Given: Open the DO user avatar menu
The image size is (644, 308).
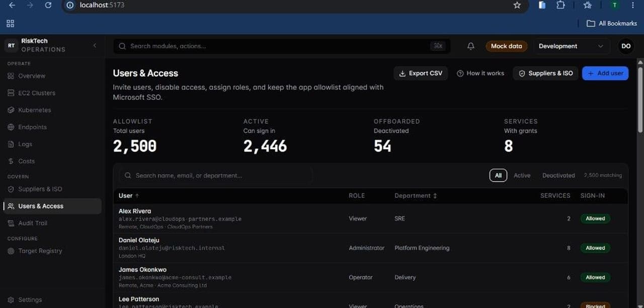Looking at the screenshot, I should tap(626, 46).
